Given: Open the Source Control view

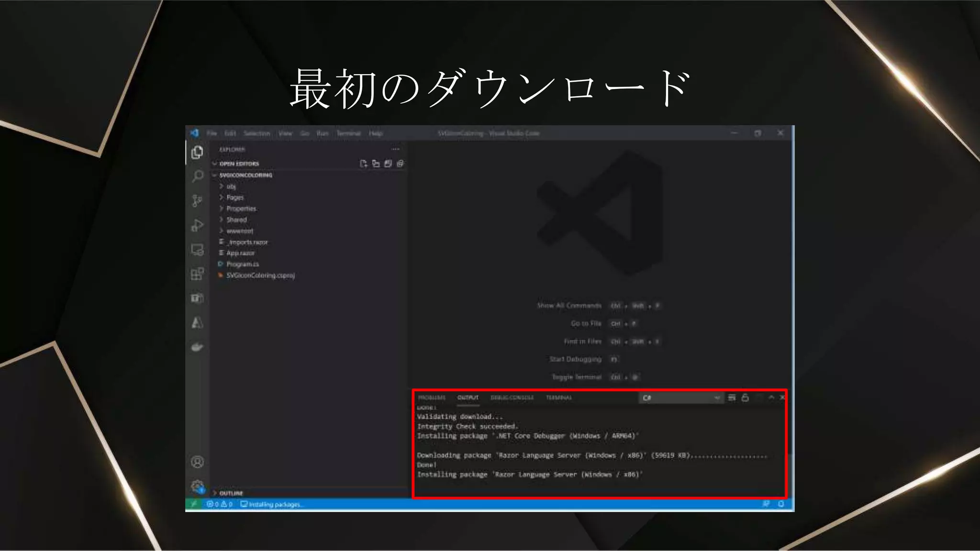Looking at the screenshot, I should tap(197, 201).
